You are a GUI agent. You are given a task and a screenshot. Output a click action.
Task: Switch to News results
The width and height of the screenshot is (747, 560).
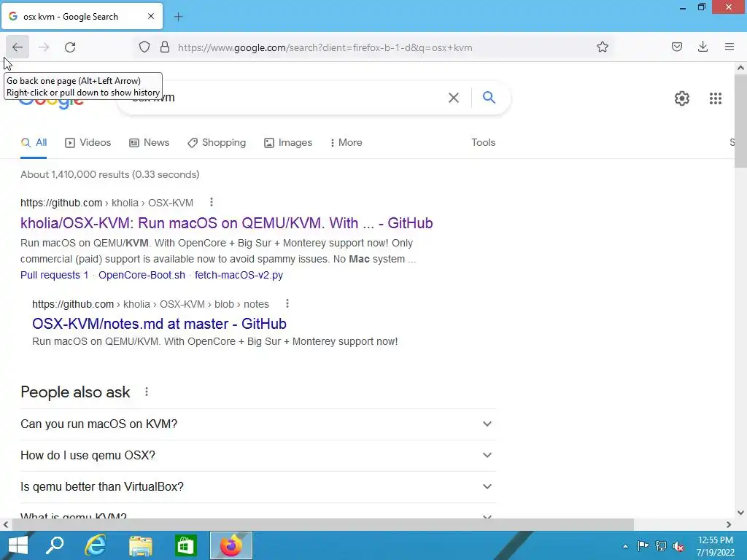149,142
